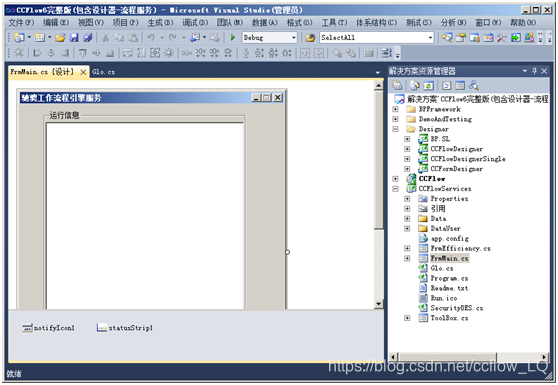
Task: Open active document list dropdown arrow
Action: tap(378, 72)
